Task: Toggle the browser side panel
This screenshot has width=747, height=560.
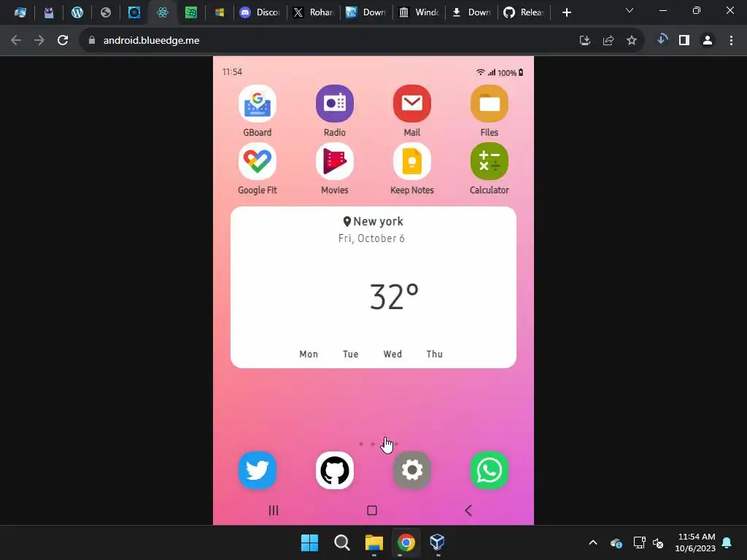Action: point(684,41)
